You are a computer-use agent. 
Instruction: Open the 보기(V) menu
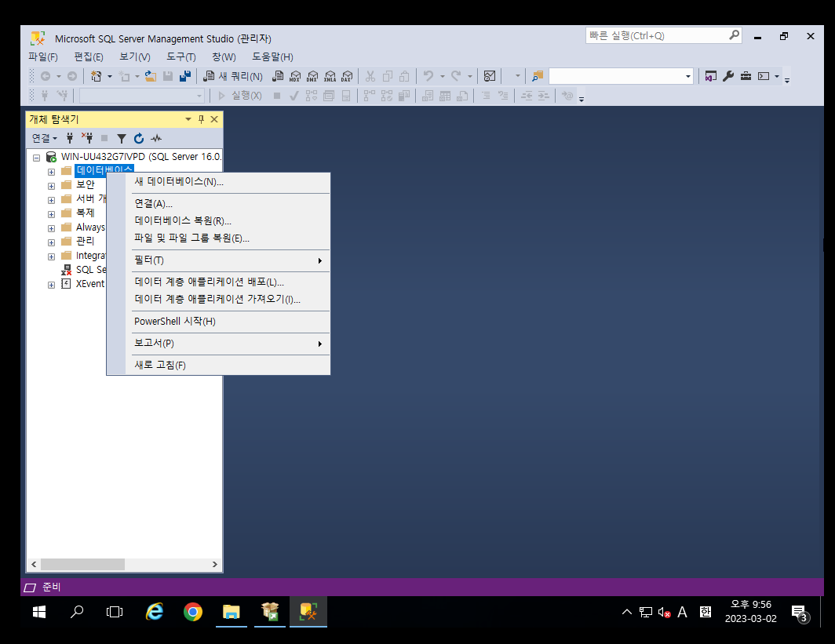point(135,56)
